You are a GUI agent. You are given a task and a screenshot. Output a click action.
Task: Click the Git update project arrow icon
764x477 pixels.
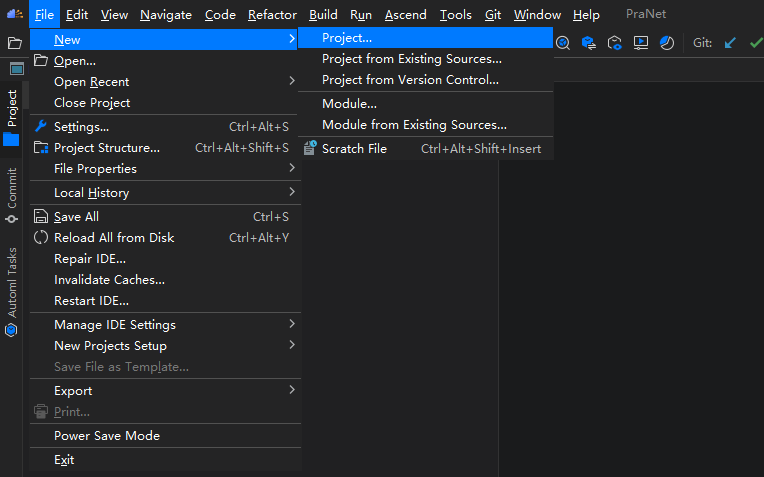(x=730, y=43)
